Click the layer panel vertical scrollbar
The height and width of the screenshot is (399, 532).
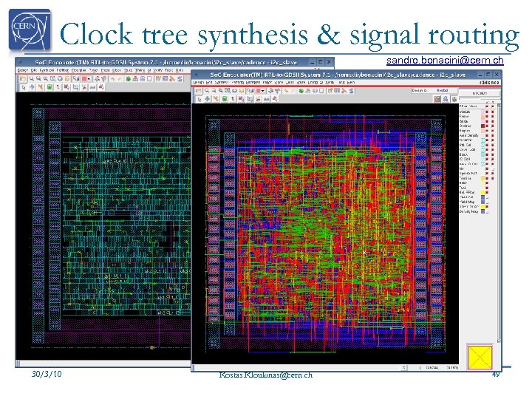tap(499, 223)
